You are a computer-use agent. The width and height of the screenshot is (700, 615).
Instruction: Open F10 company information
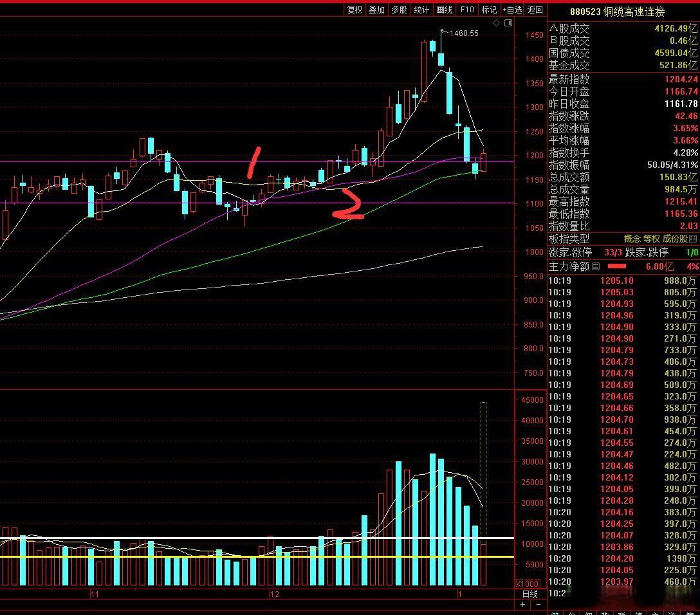coord(467,10)
